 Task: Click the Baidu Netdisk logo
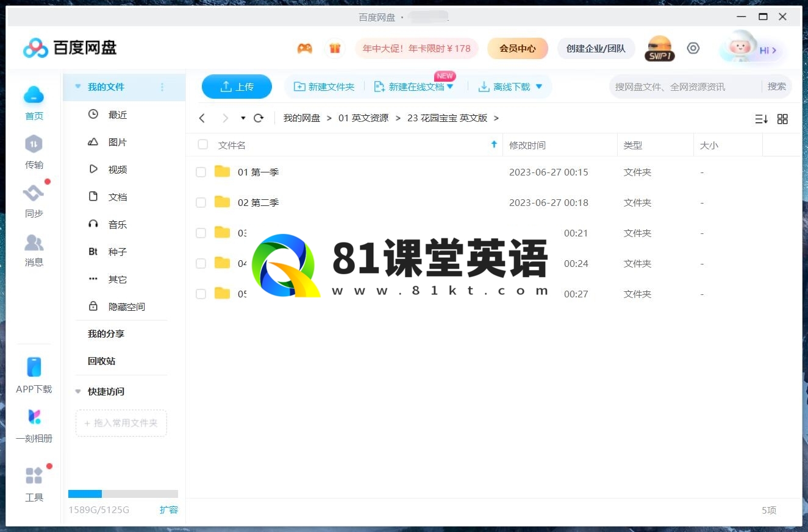70,48
